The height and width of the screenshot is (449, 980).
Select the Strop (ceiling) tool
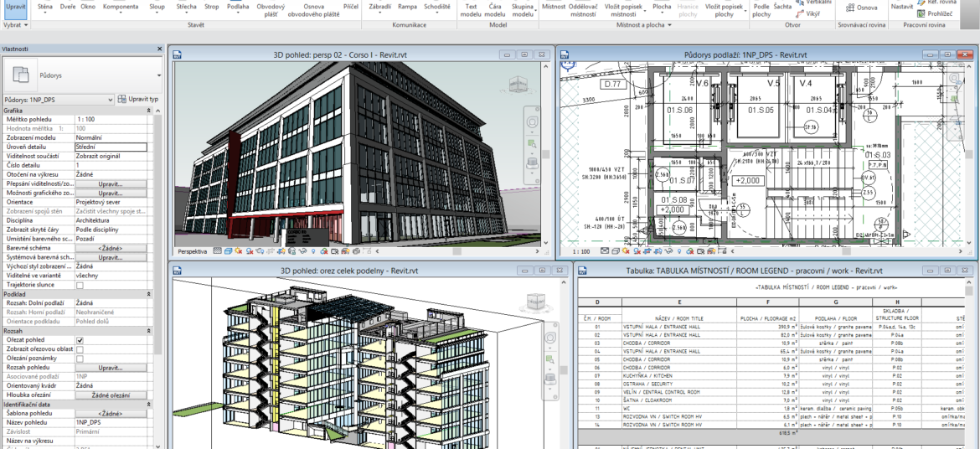point(212,6)
